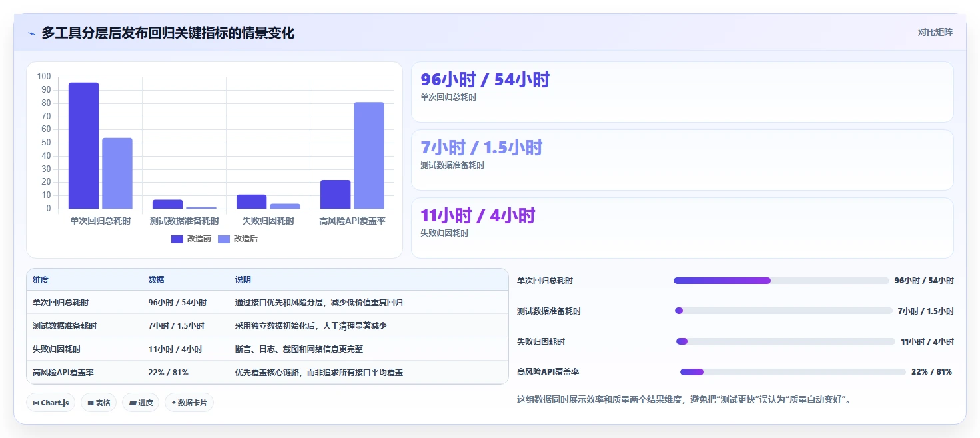Click the description 采用独立数据初始化后

tap(311, 326)
